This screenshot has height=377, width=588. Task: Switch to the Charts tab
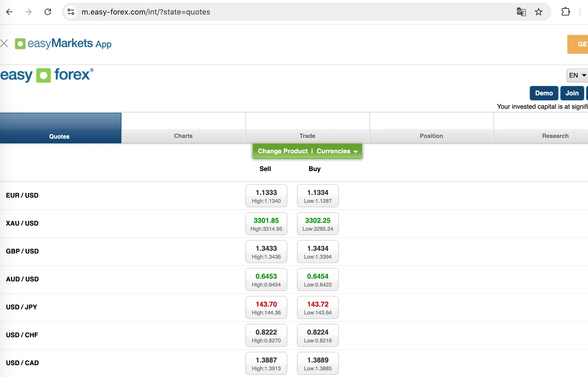pyautogui.click(x=183, y=128)
